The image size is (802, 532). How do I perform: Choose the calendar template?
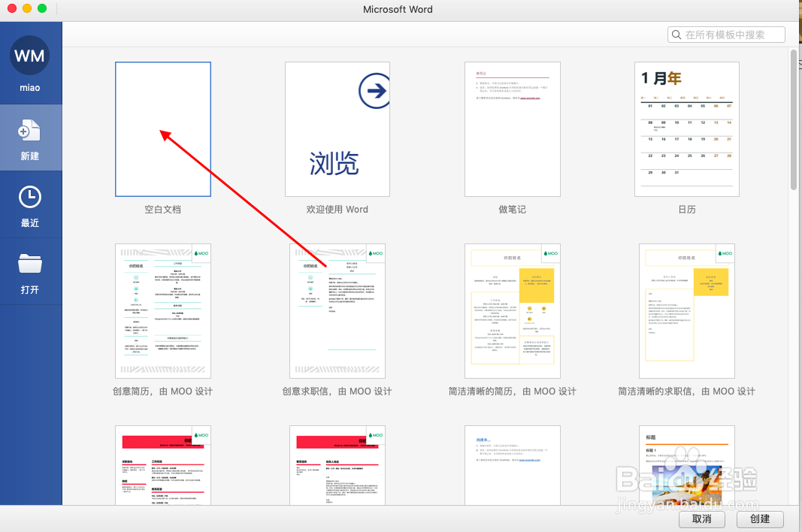687,129
